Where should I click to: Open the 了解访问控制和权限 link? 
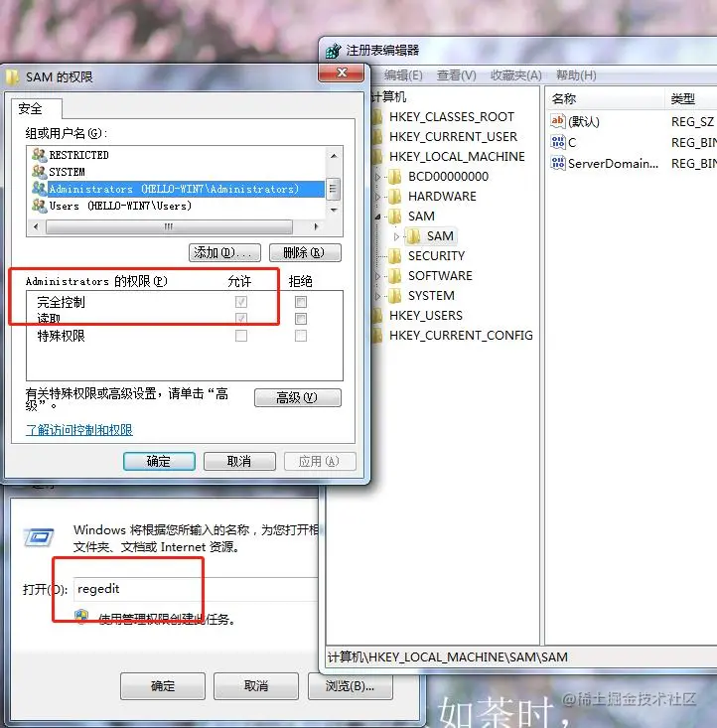79,430
